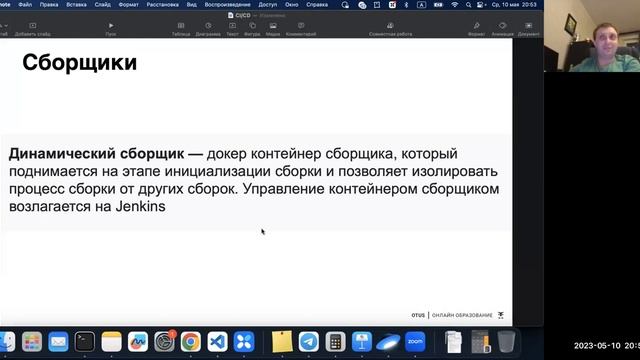The image size is (640, 360).
Task: Click the Add Slide toolbar button
Action: pyautogui.click(x=33, y=29)
